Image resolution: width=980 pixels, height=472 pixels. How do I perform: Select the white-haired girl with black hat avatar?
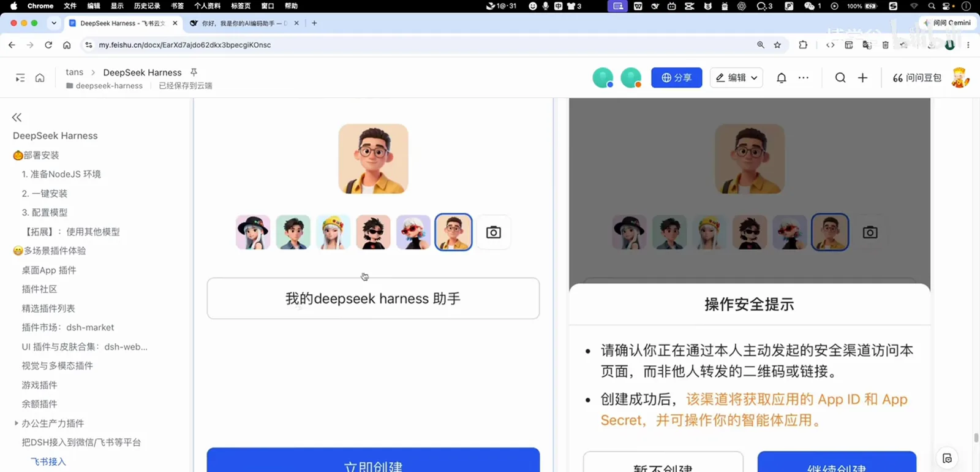point(253,232)
